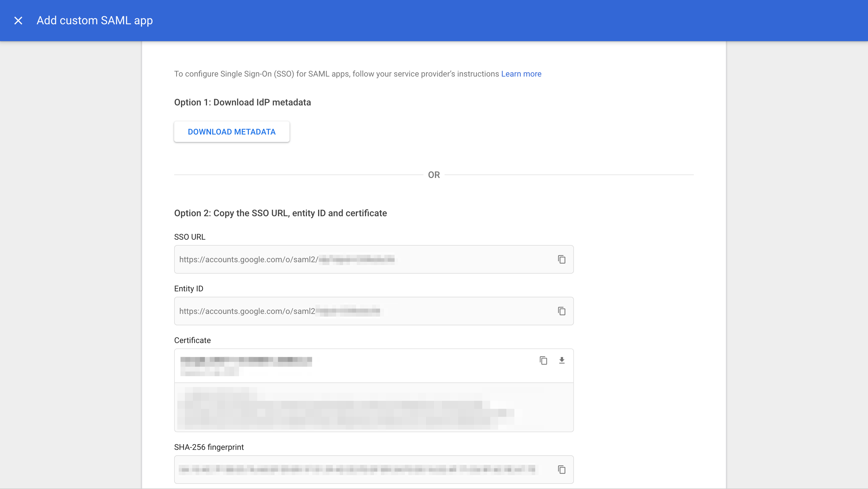
Task: Copy the certificate contents
Action: pyautogui.click(x=543, y=360)
